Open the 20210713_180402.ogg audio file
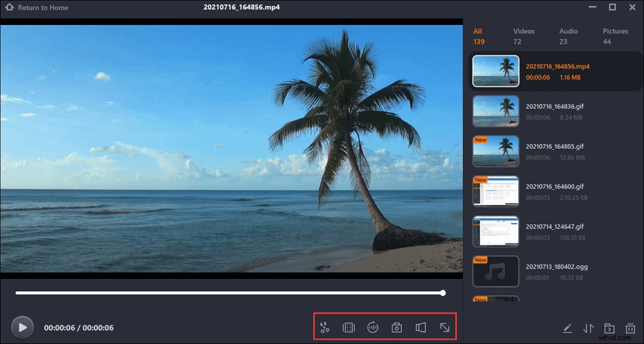 point(556,267)
